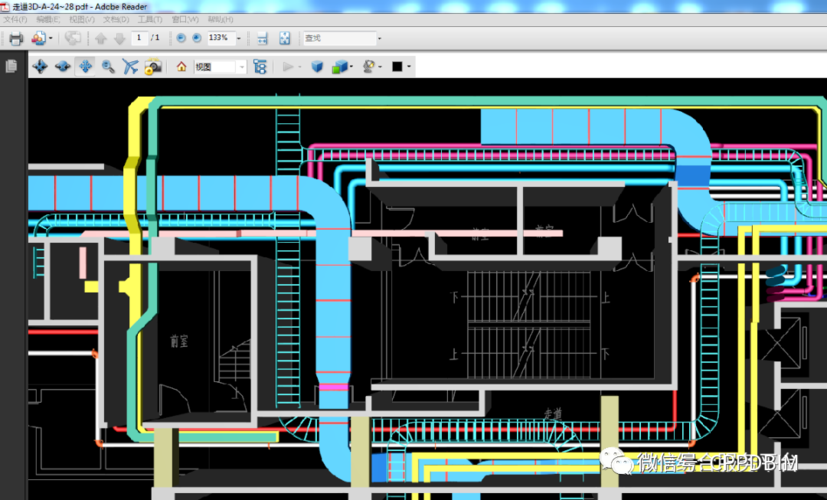The image size is (827, 500).
Task: Click the page number input field
Action: click(x=138, y=39)
